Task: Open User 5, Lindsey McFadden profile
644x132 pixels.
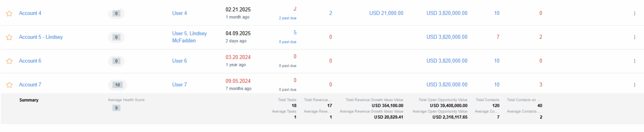Action: [x=189, y=37]
